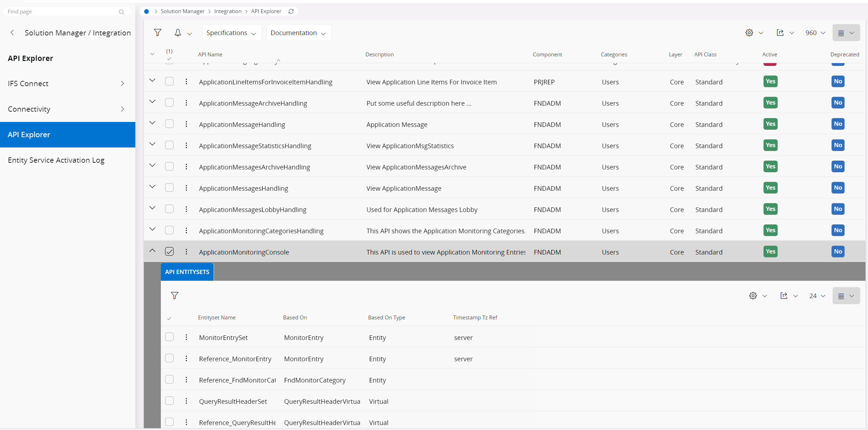Screen dimensions: 868x430
Task: Open three-dot menu for MonitorEntrySet row
Action: coord(186,337)
